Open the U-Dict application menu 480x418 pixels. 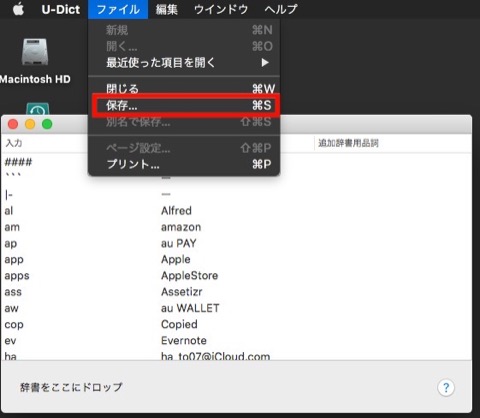[x=61, y=9]
